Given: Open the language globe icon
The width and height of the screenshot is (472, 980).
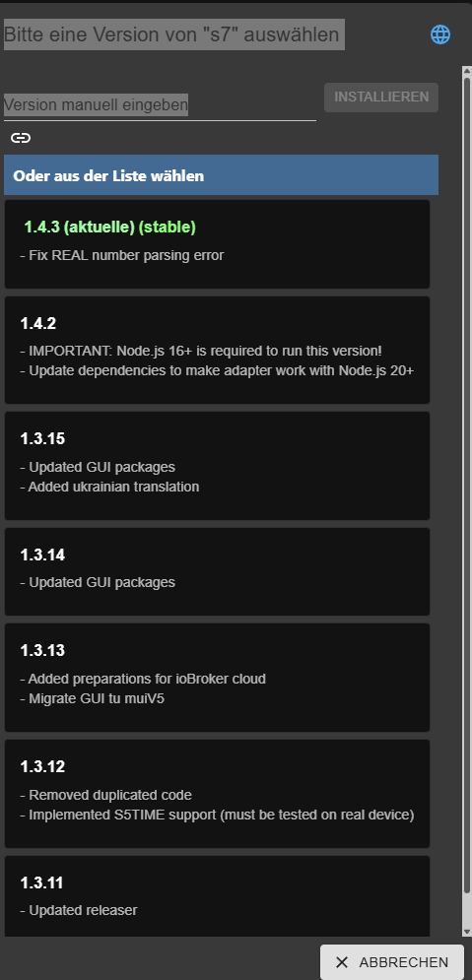Looking at the screenshot, I should coord(440,34).
